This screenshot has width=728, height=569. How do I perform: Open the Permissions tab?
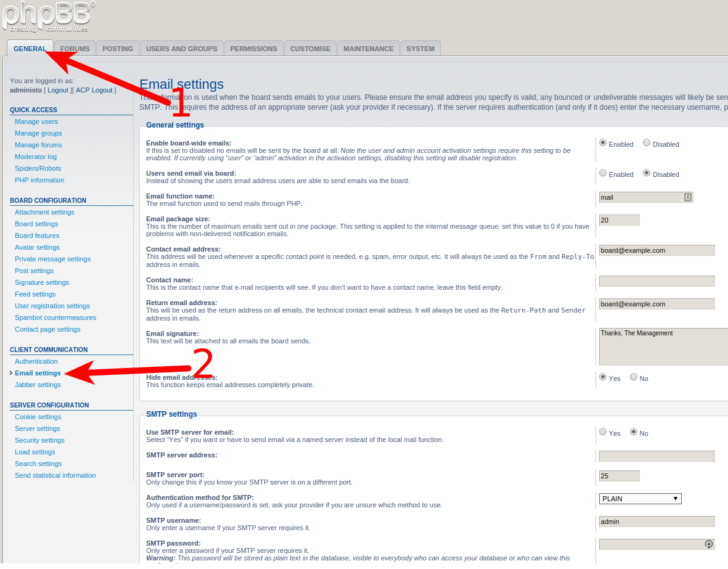(x=253, y=48)
